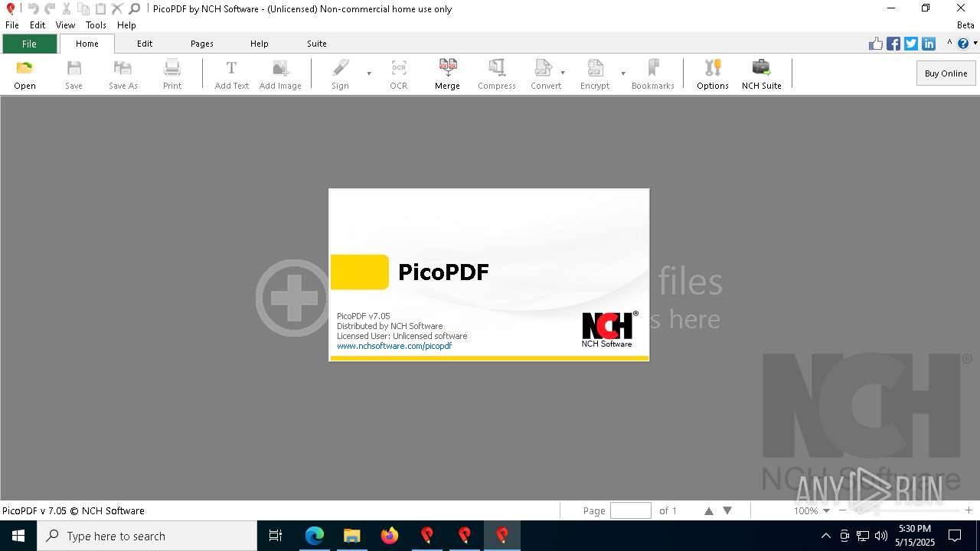Click the Undo arrow in title bar
Image resolution: width=980 pixels, height=551 pixels.
[33, 8]
